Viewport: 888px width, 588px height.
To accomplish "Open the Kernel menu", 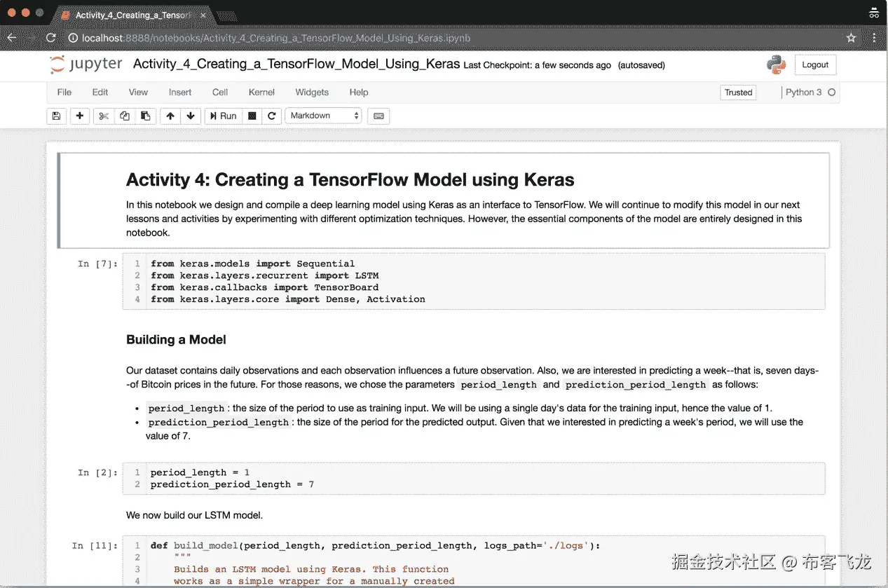I will (x=261, y=92).
